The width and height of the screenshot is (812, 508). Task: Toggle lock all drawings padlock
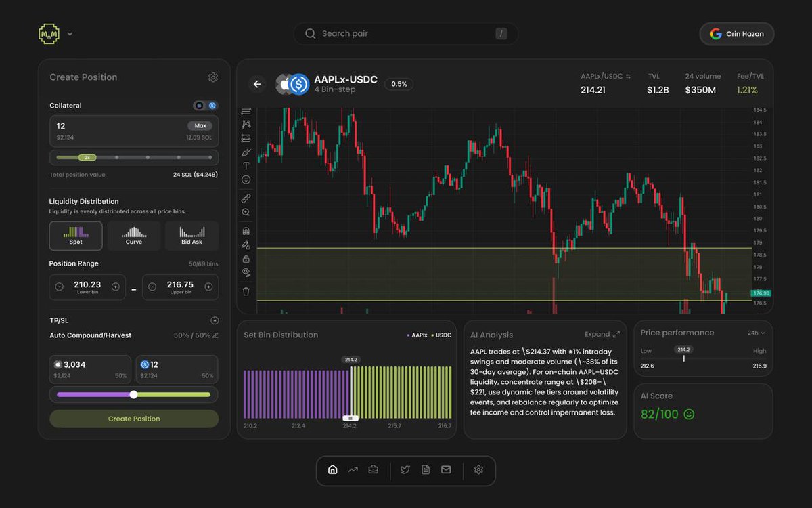pyautogui.click(x=246, y=259)
